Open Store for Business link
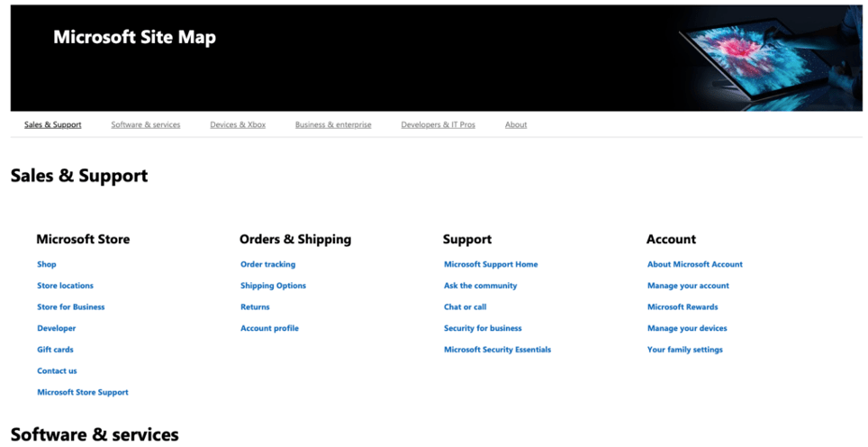The width and height of the screenshot is (868, 447). coord(71,307)
